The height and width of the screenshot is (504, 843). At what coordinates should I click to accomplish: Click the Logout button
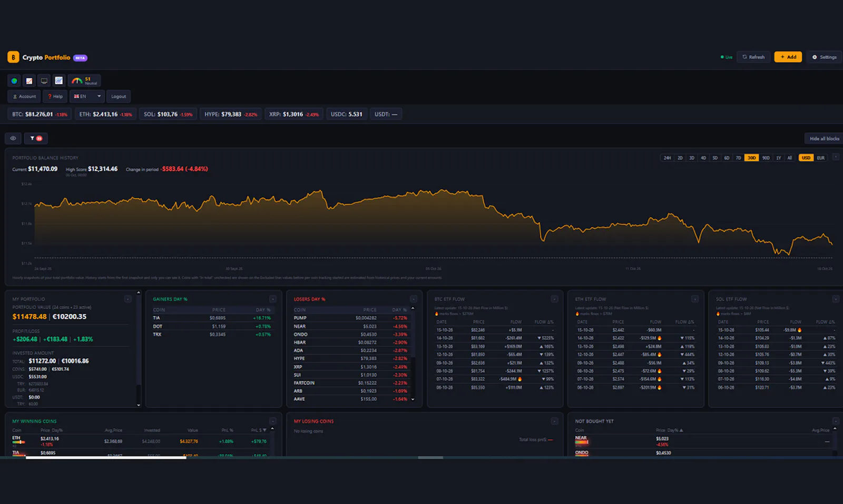tap(119, 96)
